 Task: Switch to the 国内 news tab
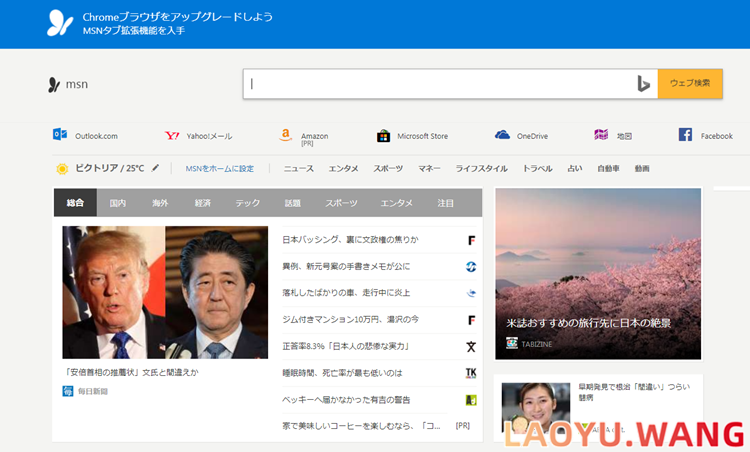pos(118,203)
